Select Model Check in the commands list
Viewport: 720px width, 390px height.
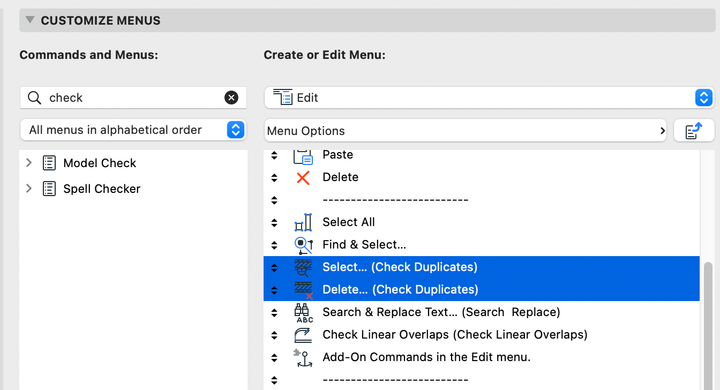pyautogui.click(x=100, y=163)
